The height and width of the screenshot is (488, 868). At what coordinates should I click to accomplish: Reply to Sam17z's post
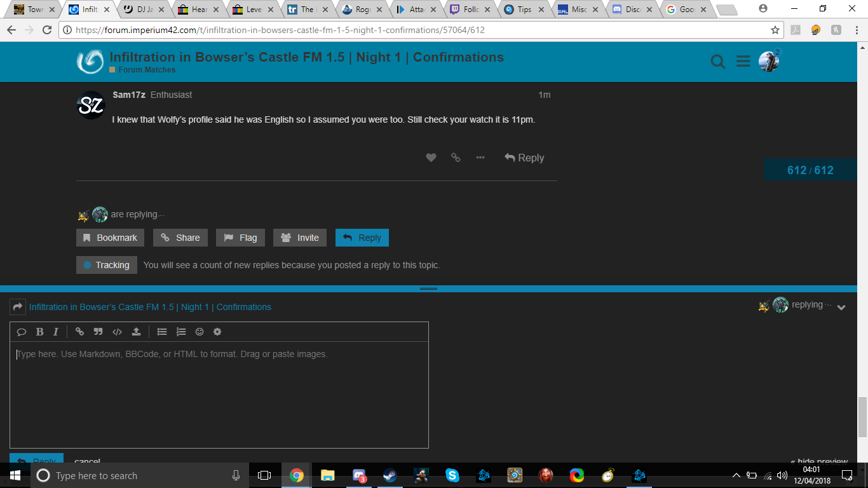524,158
